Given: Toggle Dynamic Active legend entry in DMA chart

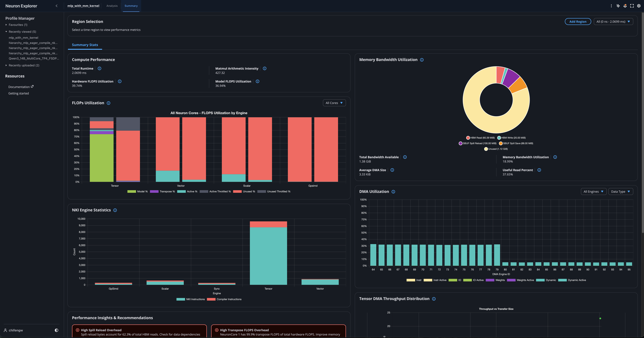Looking at the screenshot, I should point(572,280).
